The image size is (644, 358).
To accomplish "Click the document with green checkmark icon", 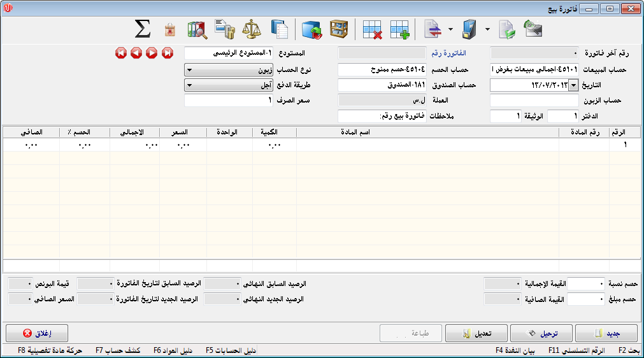I will 507,29.
